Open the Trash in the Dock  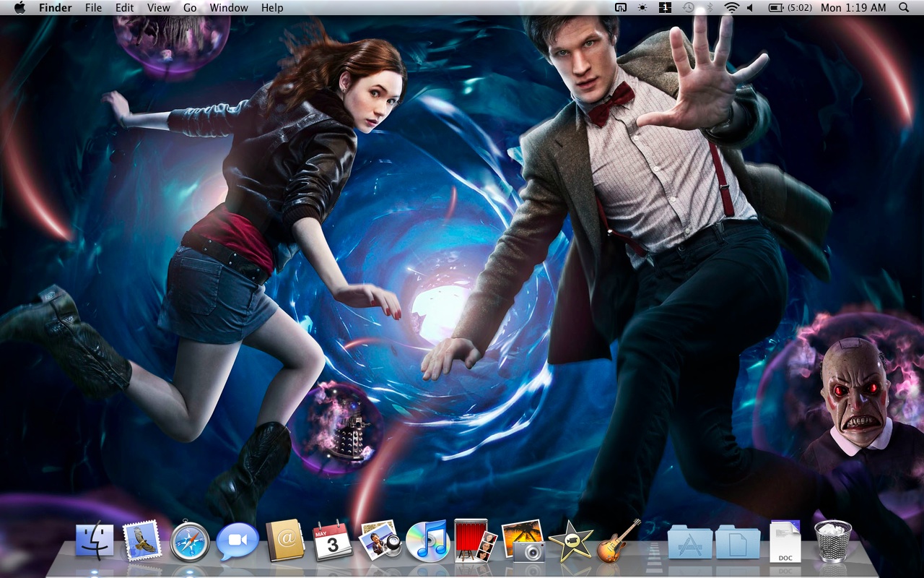pyautogui.click(x=834, y=541)
